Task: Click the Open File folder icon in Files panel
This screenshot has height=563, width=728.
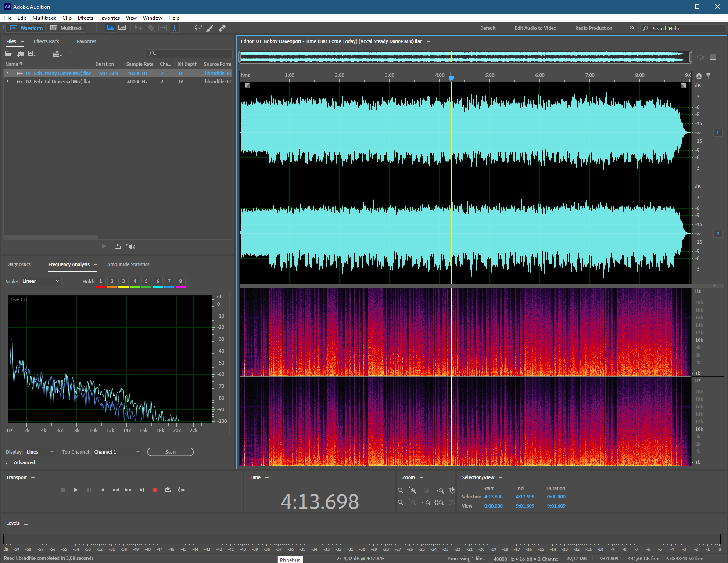Action: click(x=8, y=54)
